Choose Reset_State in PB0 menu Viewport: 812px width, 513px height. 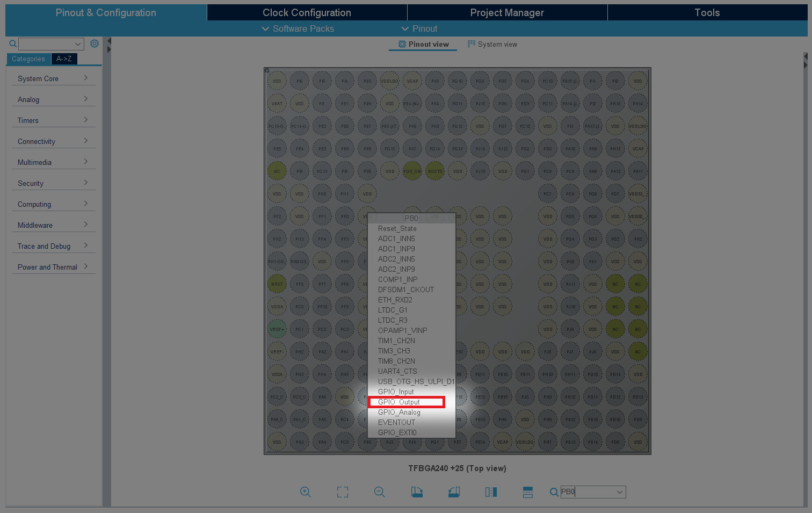pos(411,228)
